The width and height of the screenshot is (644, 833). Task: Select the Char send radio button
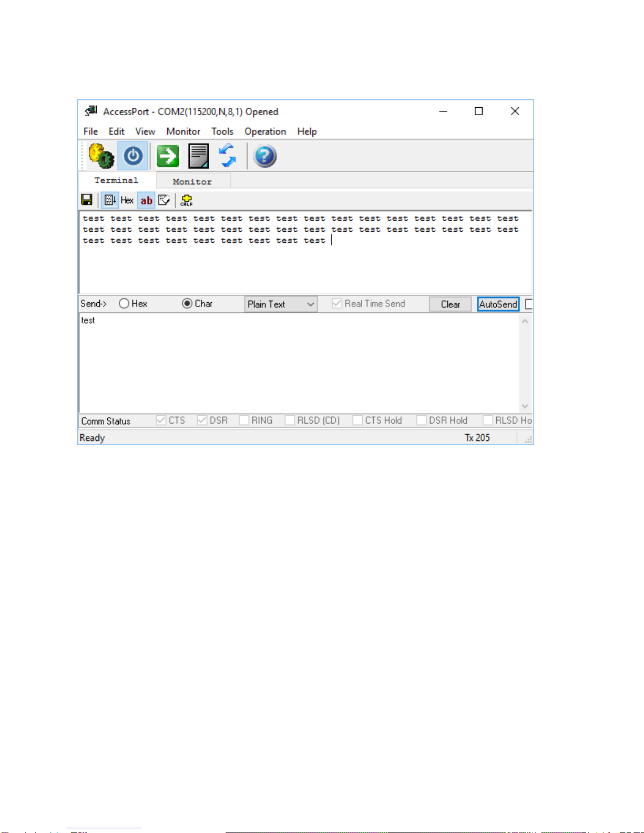(187, 303)
